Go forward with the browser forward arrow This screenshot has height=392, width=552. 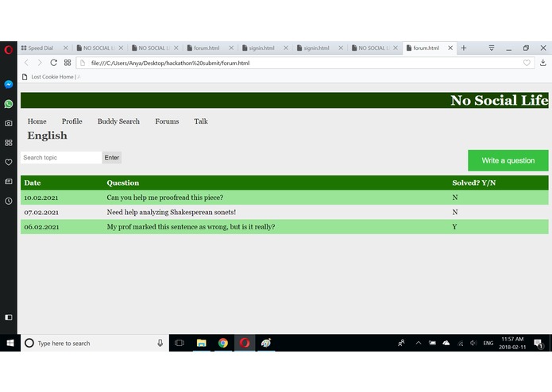coord(40,63)
